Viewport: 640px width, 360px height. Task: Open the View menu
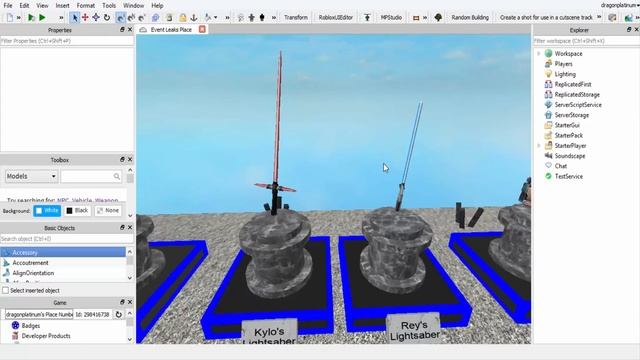pyautogui.click(x=42, y=6)
